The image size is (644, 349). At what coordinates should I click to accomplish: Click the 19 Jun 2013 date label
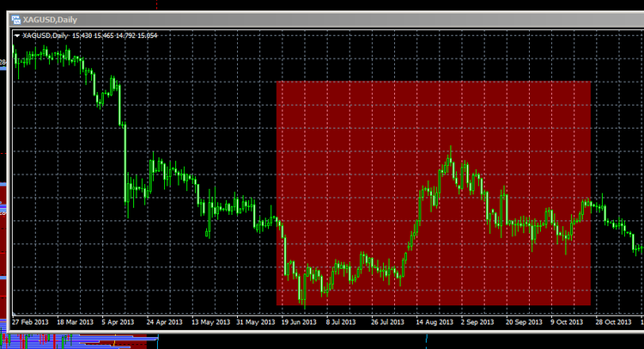pos(299,321)
